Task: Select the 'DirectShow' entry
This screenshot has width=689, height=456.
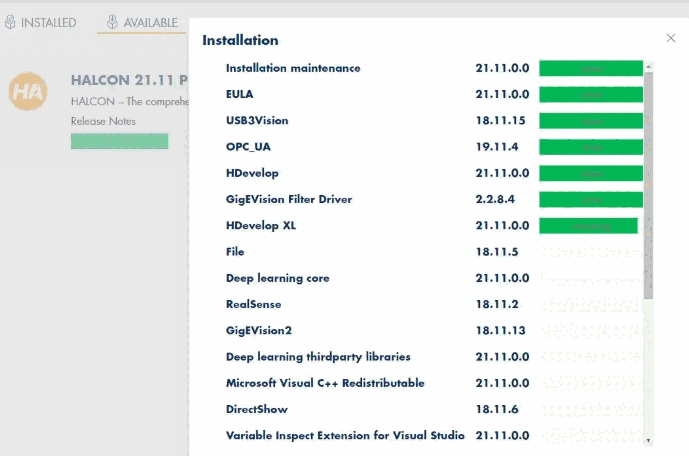Action: click(257, 409)
